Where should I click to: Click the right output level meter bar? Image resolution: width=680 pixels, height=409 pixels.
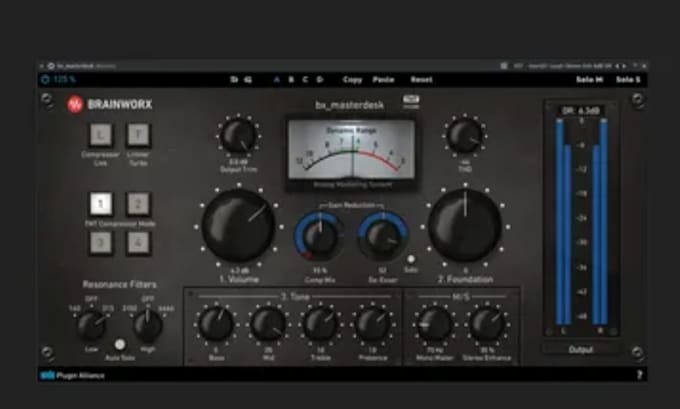pyautogui.click(x=600, y=222)
